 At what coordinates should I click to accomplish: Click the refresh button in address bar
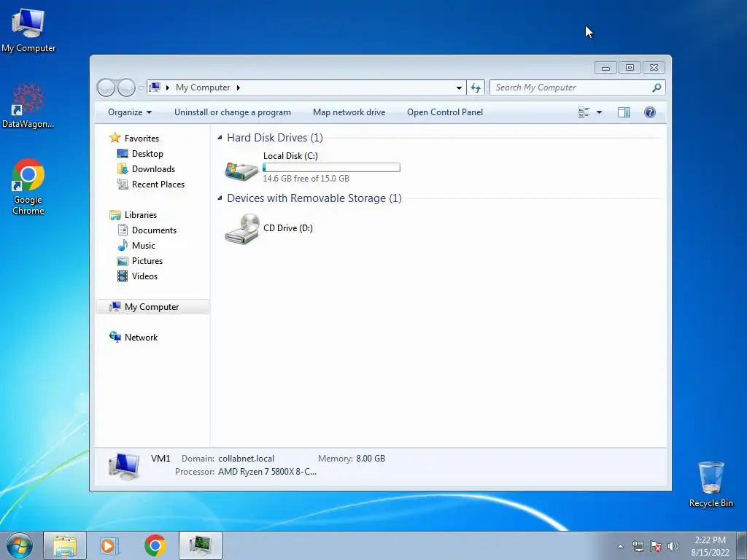coord(476,87)
